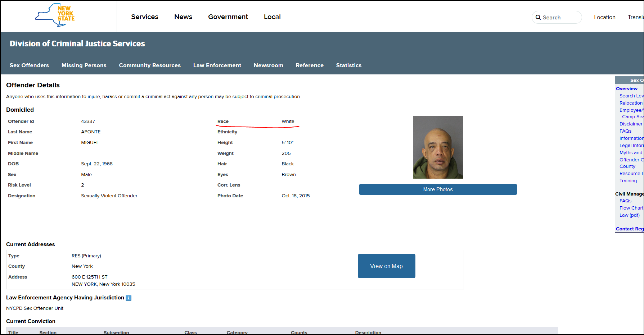Open the News menu

pos(183,17)
